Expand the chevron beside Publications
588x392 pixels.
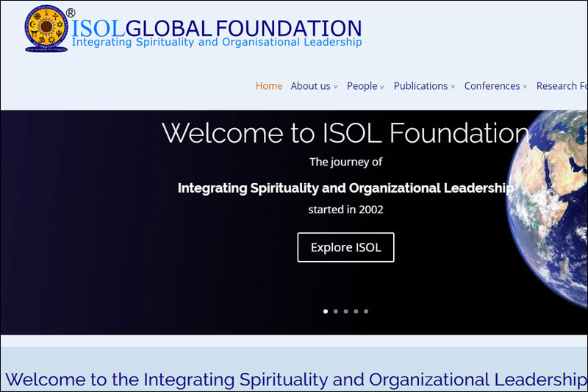tap(453, 87)
